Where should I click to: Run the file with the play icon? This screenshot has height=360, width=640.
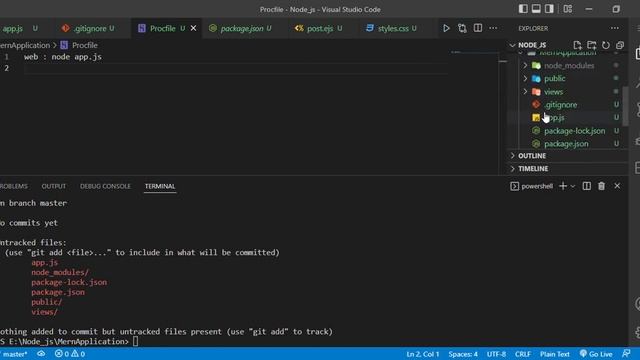pyautogui.click(x=446, y=28)
